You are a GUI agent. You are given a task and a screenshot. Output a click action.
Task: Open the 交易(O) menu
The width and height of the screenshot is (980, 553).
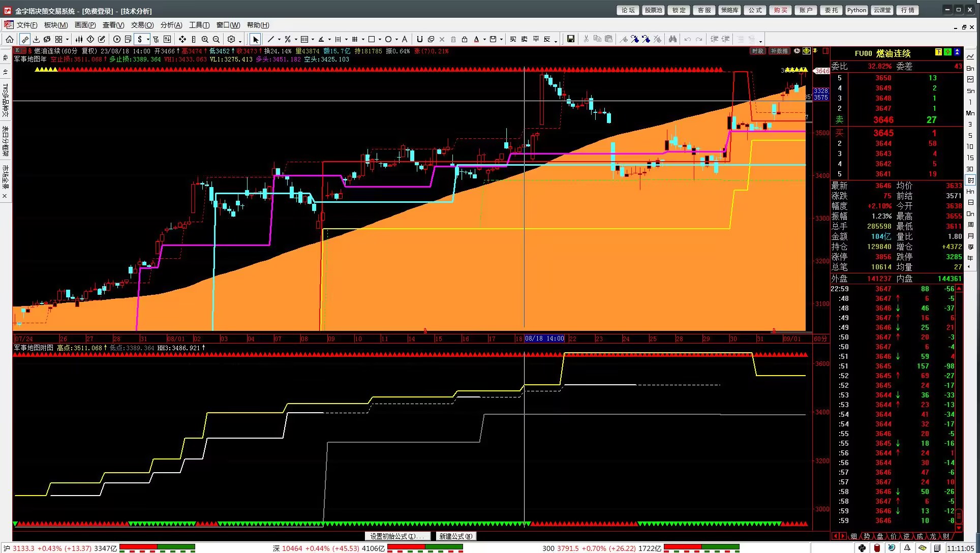[x=142, y=25]
